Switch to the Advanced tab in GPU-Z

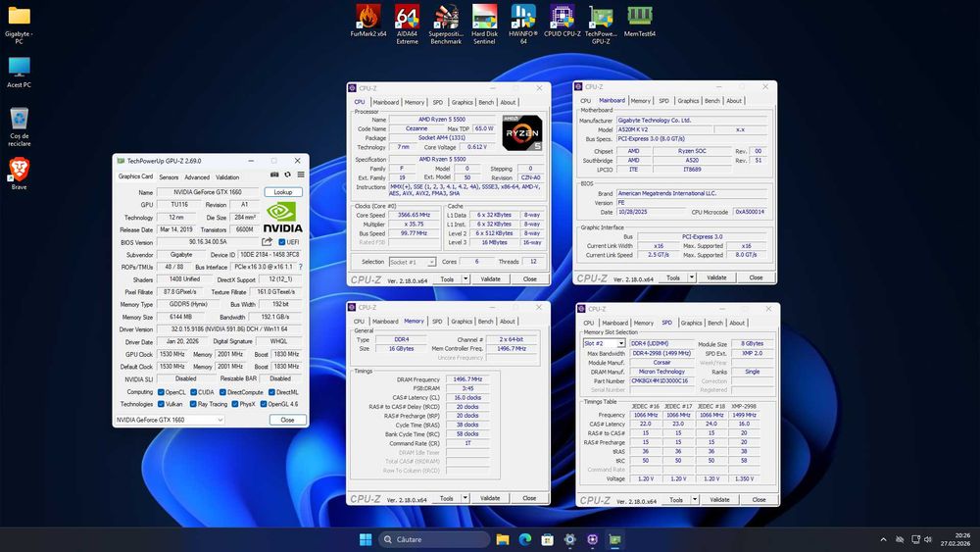point(197,177)
